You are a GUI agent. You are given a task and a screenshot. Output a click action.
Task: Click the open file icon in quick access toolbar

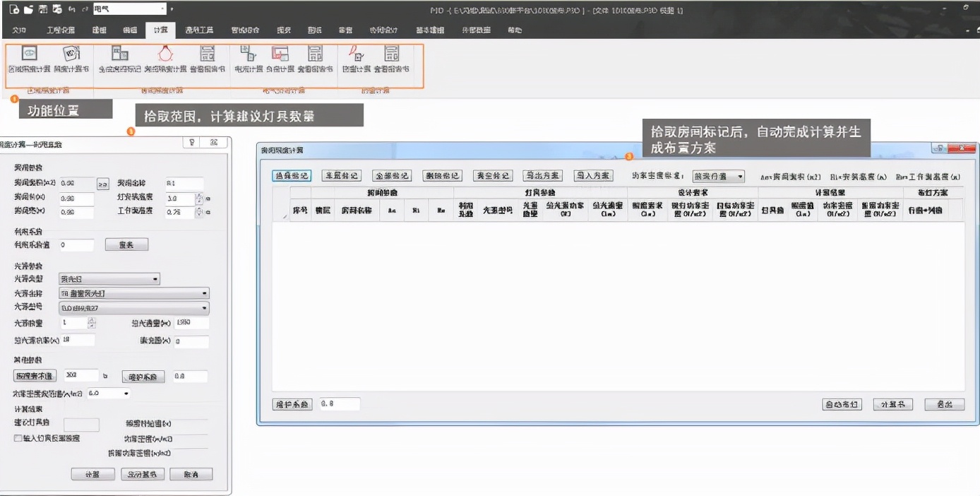pyautogui.click(x=28, y=9)
